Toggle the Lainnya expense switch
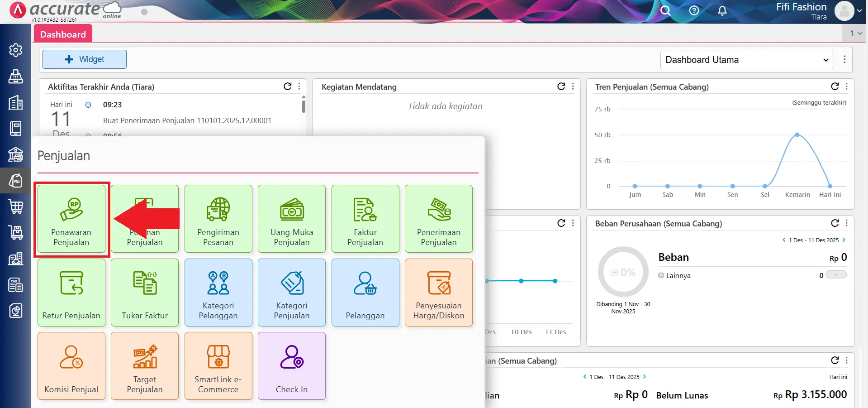 click(836, 275)
